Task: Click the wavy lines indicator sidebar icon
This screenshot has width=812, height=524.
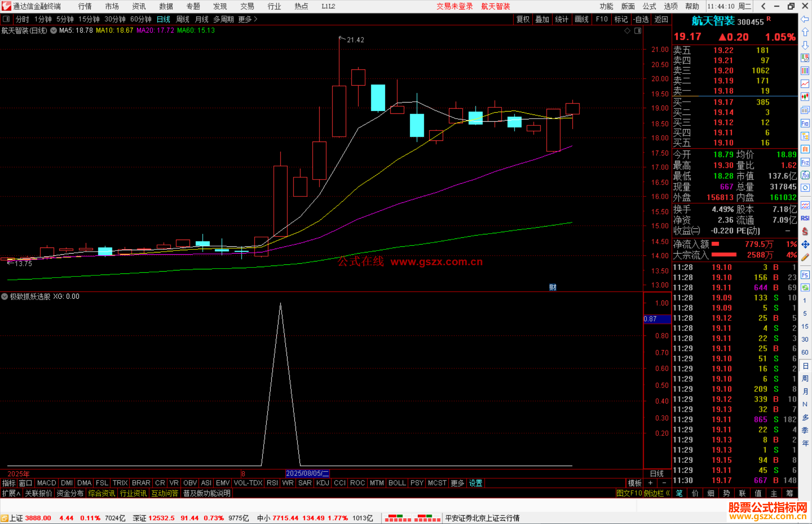Action: [805, 205]
